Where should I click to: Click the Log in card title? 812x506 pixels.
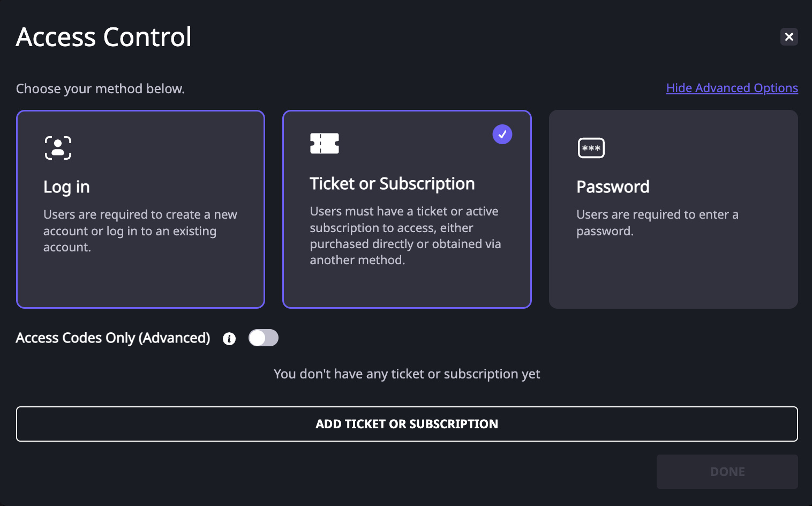[66, 187]
